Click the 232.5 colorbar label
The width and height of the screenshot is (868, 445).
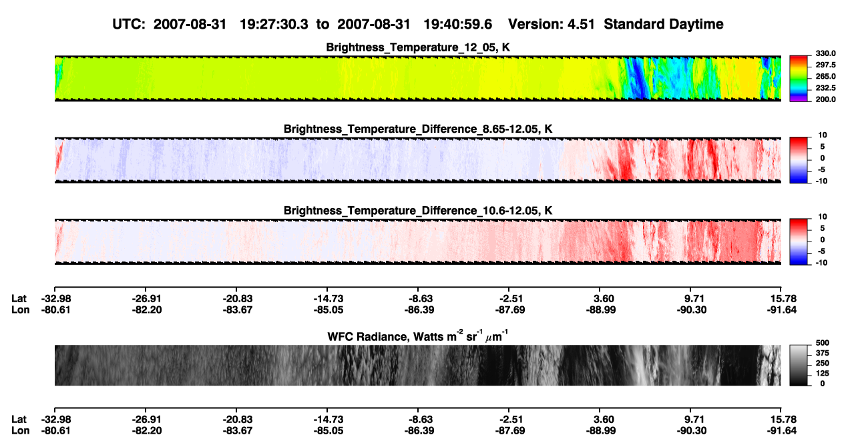pos(826,88)
